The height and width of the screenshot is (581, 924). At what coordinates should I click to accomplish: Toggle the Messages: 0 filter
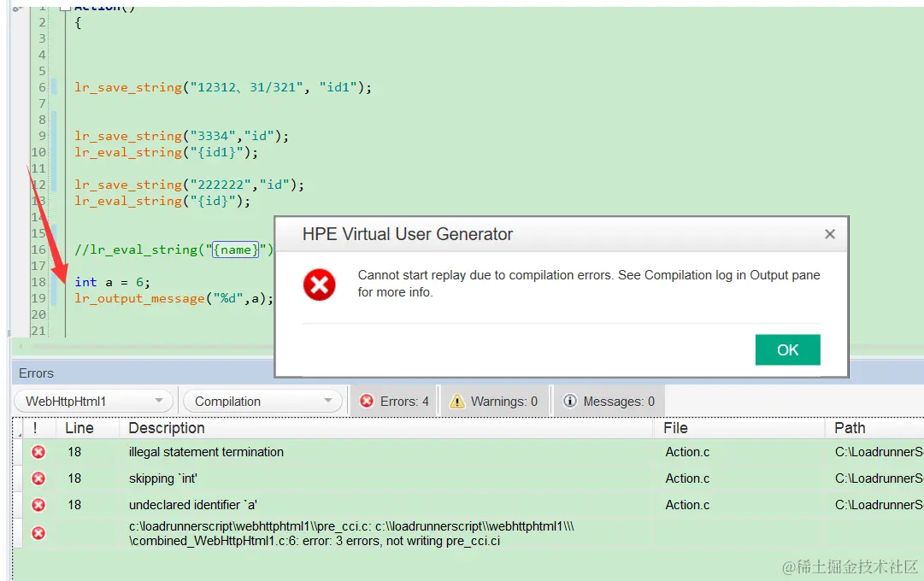pos(610,402)
